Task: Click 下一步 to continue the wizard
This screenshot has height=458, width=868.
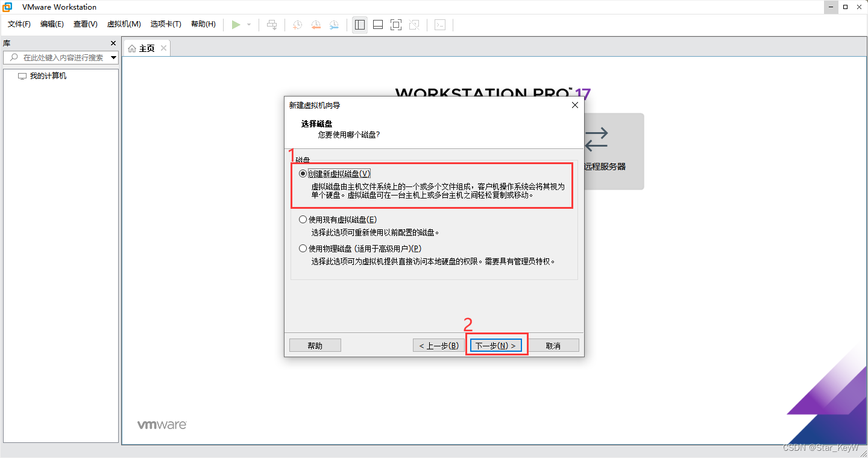Action: point(495,345)
